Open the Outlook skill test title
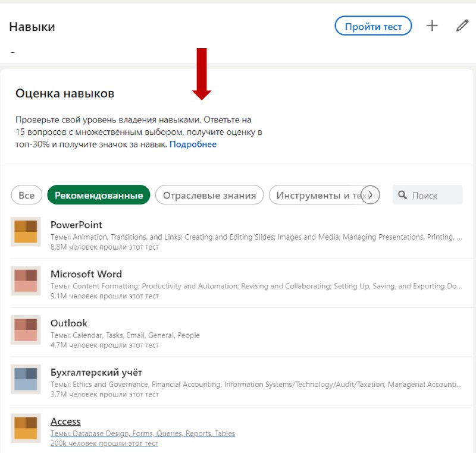Image resolution: width=476 pixels, height=453 pixels. coord(69,323)
